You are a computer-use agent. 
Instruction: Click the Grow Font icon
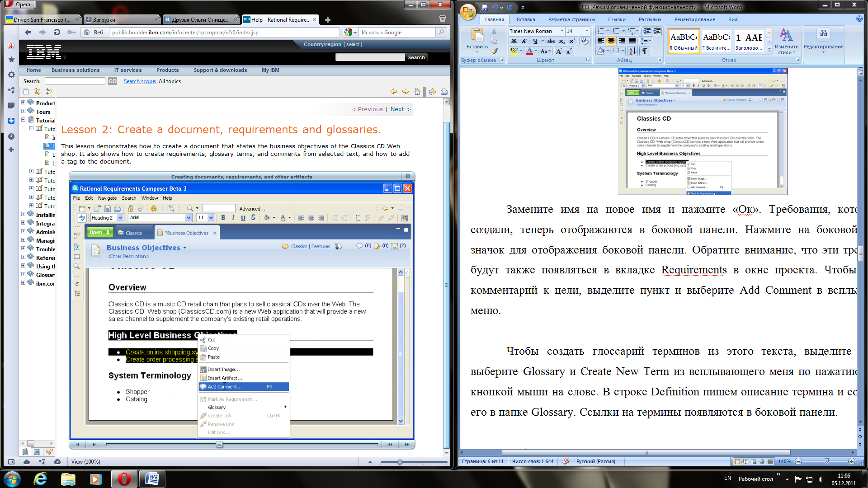[559, 51]
